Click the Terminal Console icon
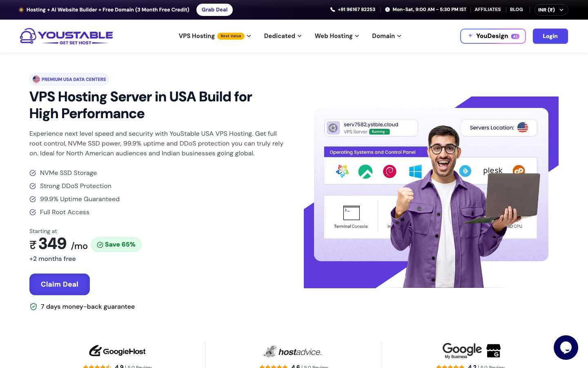Image resolution: width=588 pixels, height=368 pixels. point(351,213)
